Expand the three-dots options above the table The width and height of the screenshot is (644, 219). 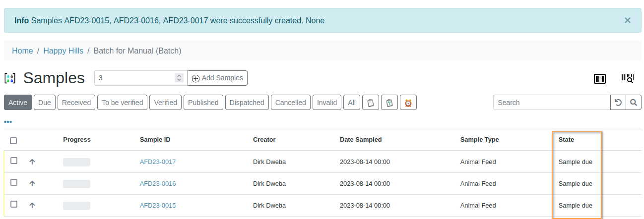tap(8, 122)
